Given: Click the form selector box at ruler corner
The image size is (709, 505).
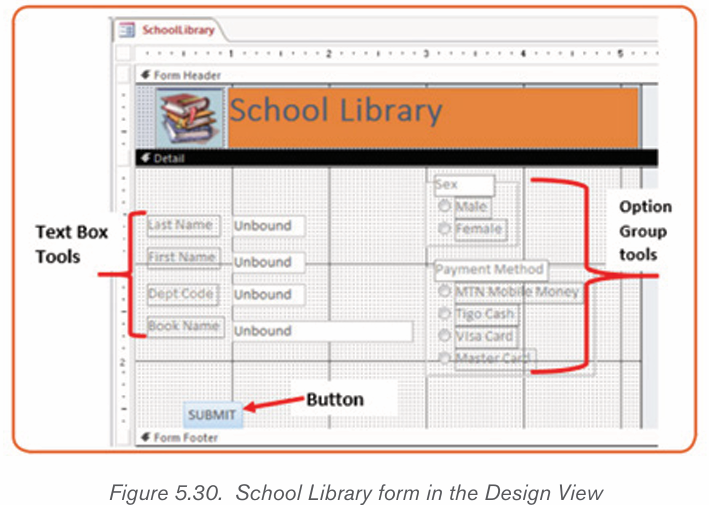Looking at the screenshot, I should [123, 53].
